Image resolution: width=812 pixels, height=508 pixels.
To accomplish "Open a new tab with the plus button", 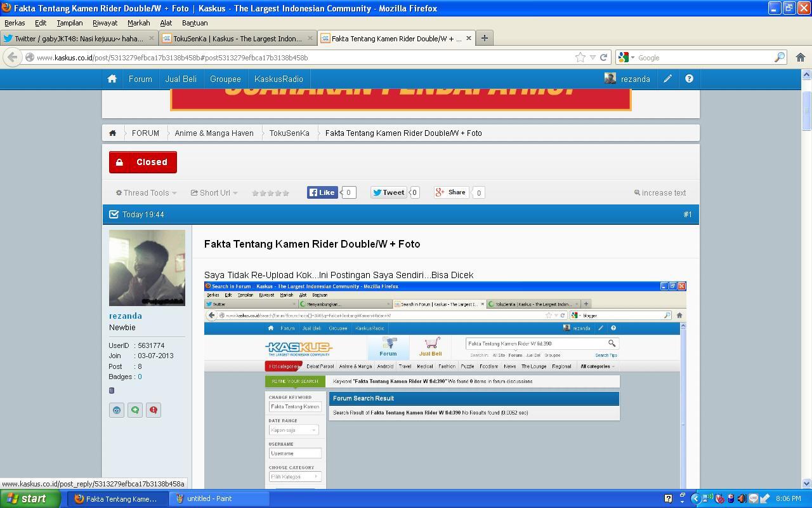I will click(484, 38).
